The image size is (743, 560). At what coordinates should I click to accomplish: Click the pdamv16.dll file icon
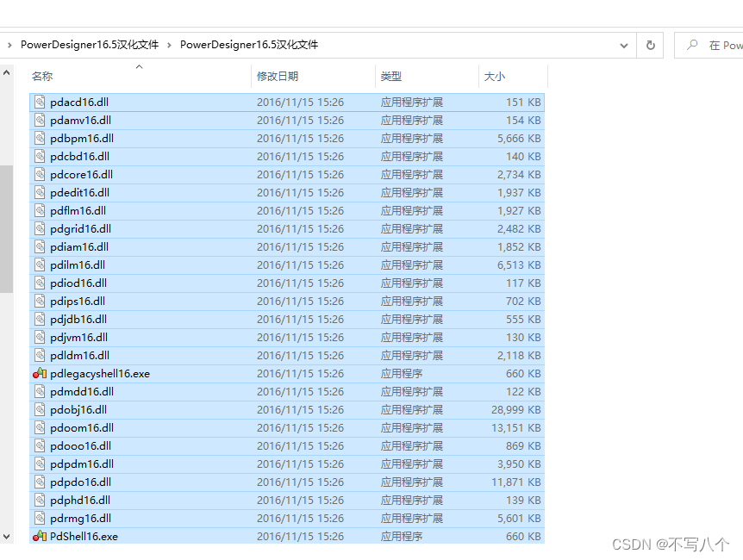(x=40, y=120)
